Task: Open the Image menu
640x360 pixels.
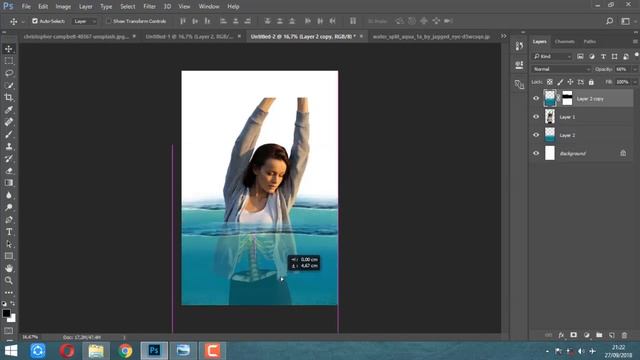Action: click(63, 7)
